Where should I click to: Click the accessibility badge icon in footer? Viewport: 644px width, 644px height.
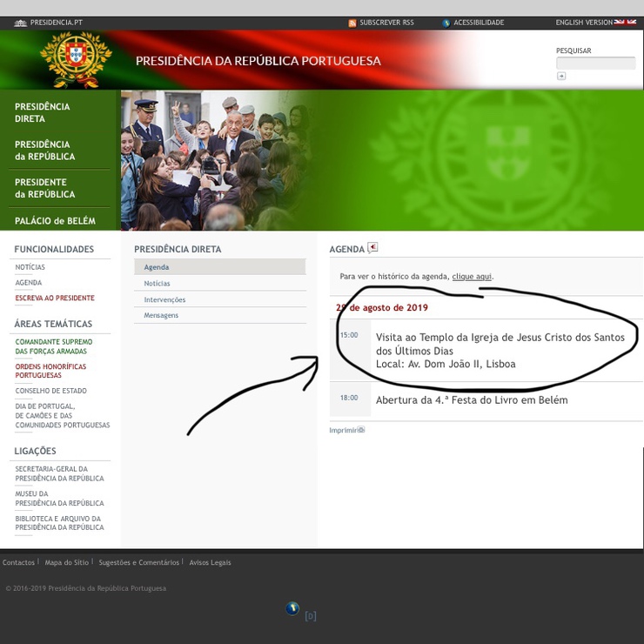[x=292, y=608]
